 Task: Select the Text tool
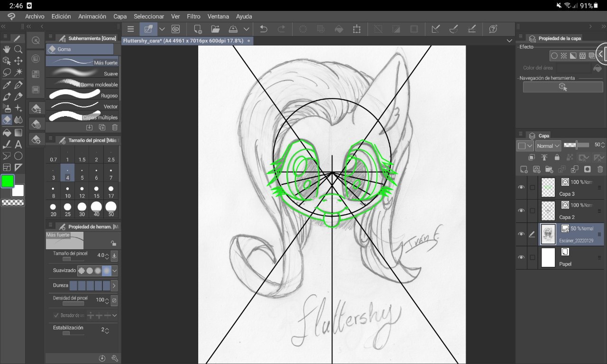click(18, 144)
